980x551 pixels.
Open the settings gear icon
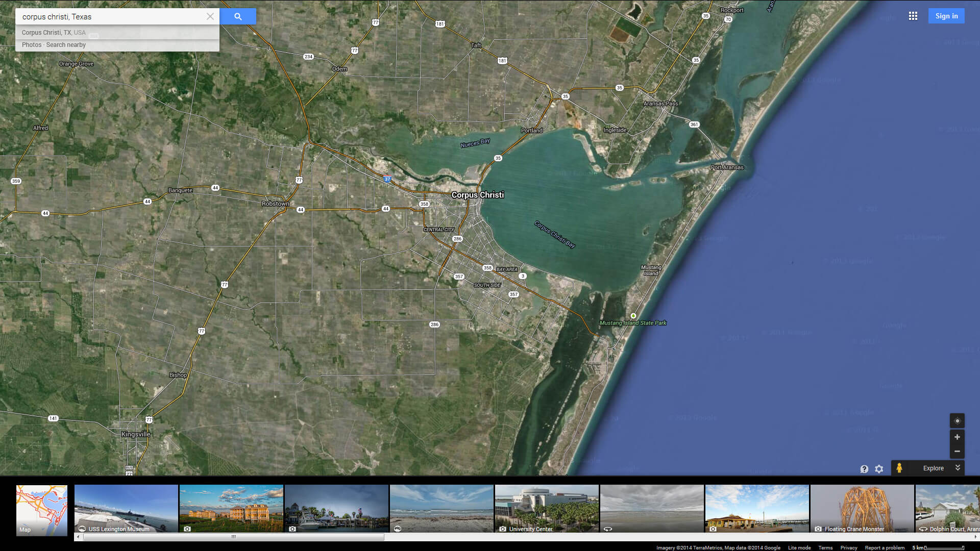coord(879,469)
